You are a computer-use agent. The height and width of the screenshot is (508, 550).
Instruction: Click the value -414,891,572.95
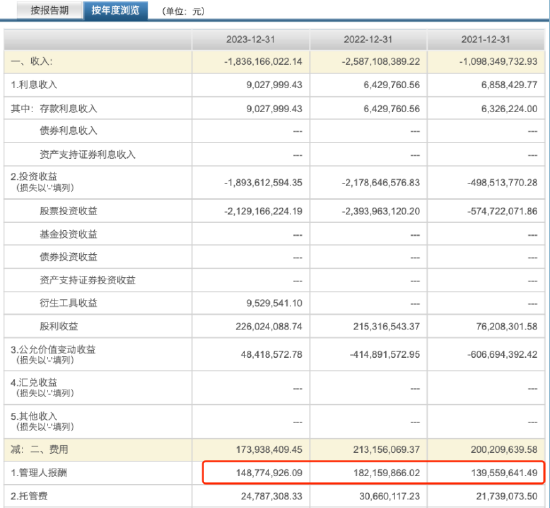(384, 355)
